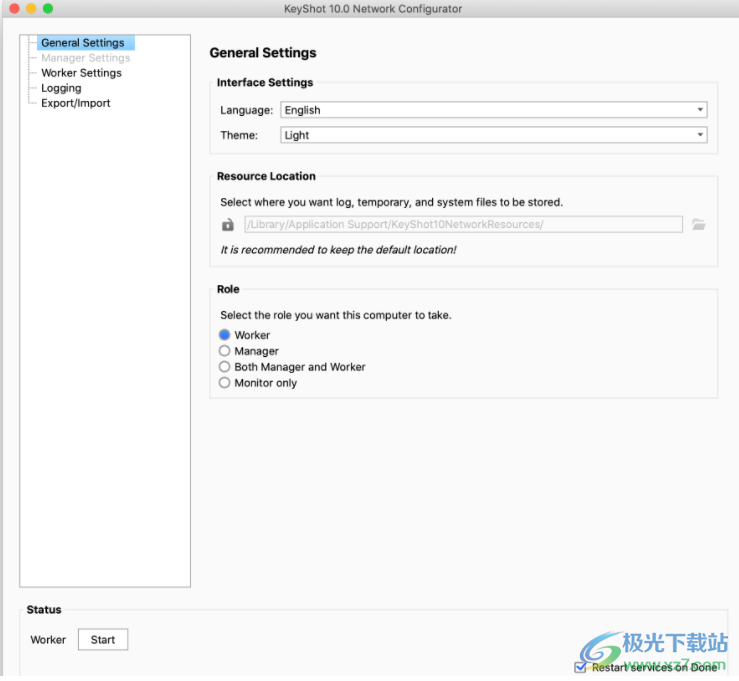Click the 'Theme:' label
Screen dimensions: 739x681
(239, 135)
